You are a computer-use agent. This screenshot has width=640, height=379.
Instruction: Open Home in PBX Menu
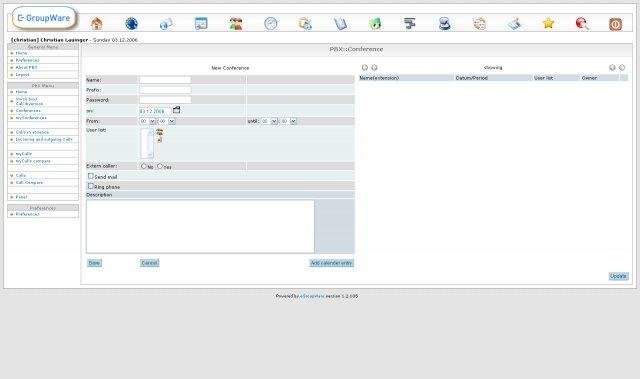click(22, 92)
